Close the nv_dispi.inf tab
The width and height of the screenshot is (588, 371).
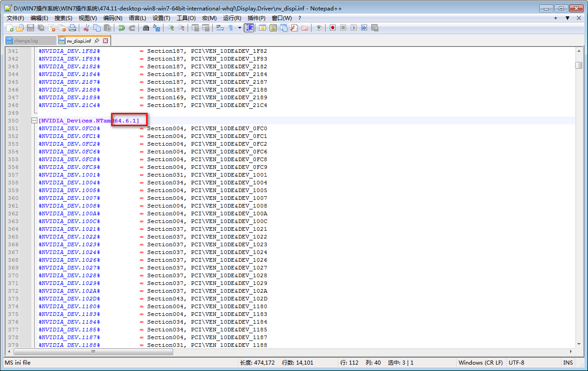105,41
